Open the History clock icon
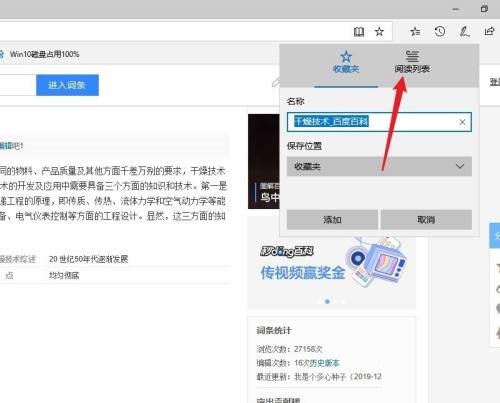This screenshot has width=500, height=403. pos(440,31)
